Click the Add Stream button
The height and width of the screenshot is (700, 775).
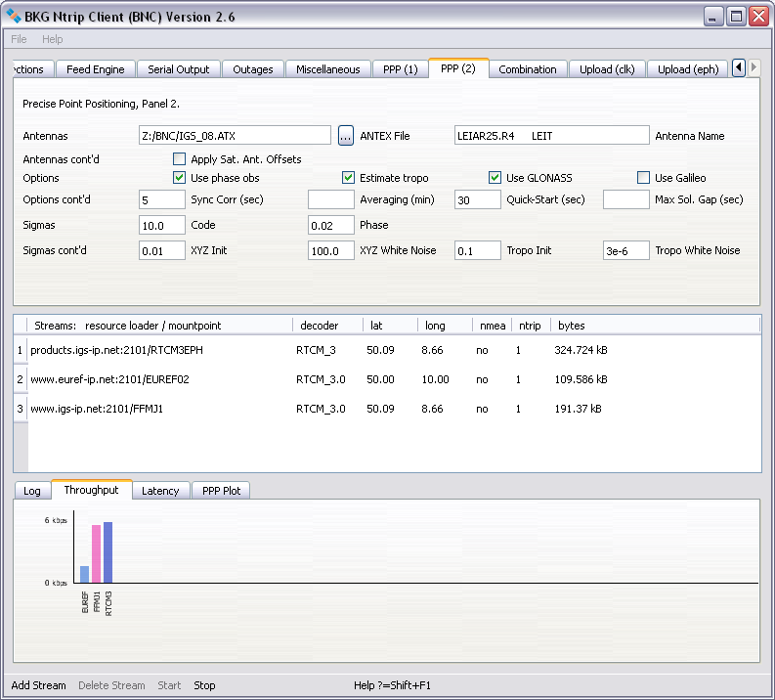coord(39,685)
